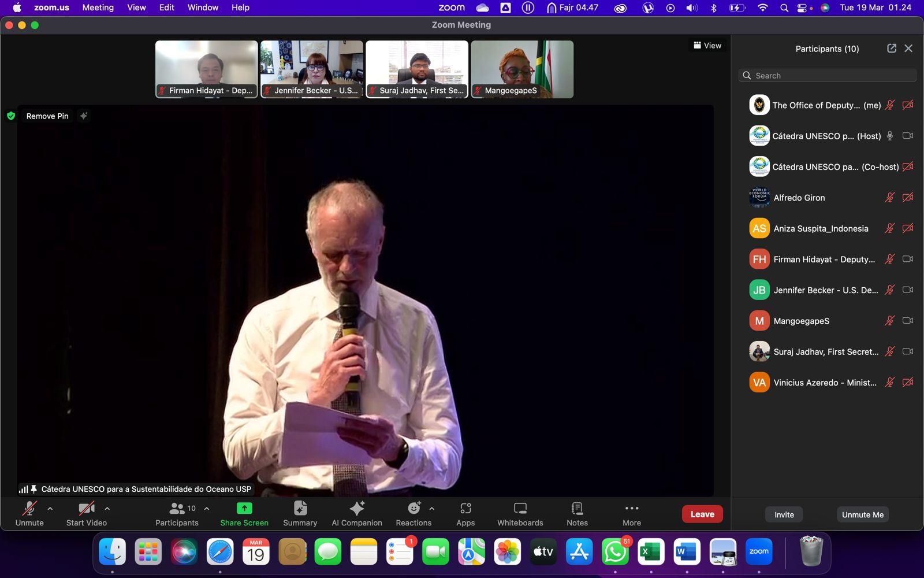Open the Meeting menu in menu bar

98,8
